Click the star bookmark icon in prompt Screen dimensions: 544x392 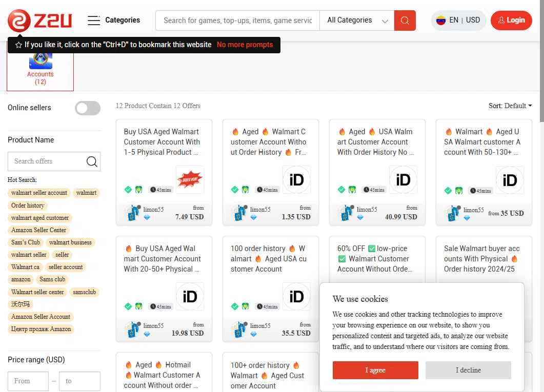[x=19, y=45]
